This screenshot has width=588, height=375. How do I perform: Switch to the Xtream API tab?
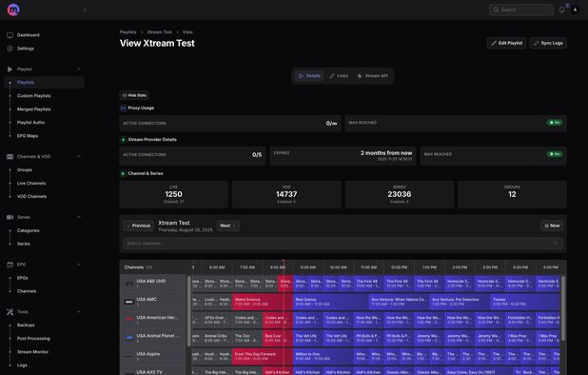click(x=372, y=76)
